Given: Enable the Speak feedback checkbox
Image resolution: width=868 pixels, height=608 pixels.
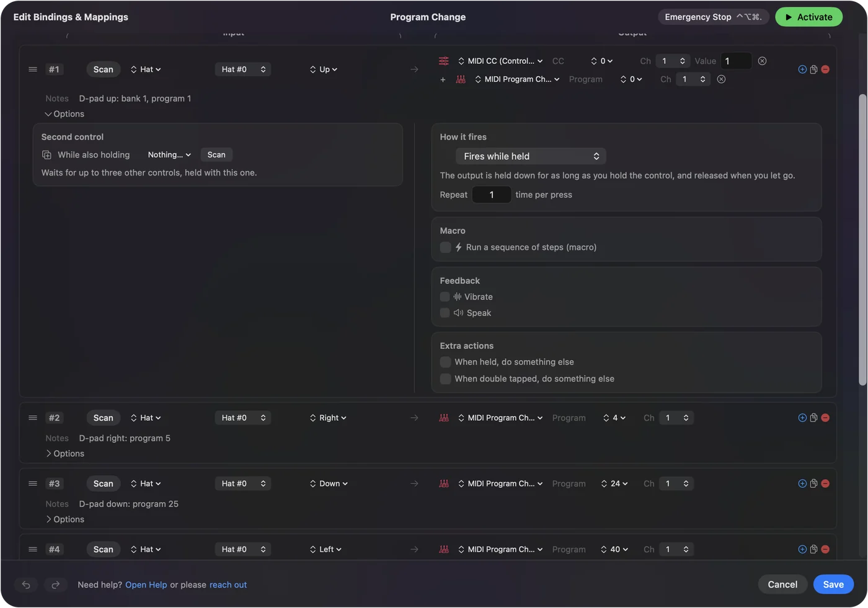Looking at the screenshot, I should tap(445, 313).
